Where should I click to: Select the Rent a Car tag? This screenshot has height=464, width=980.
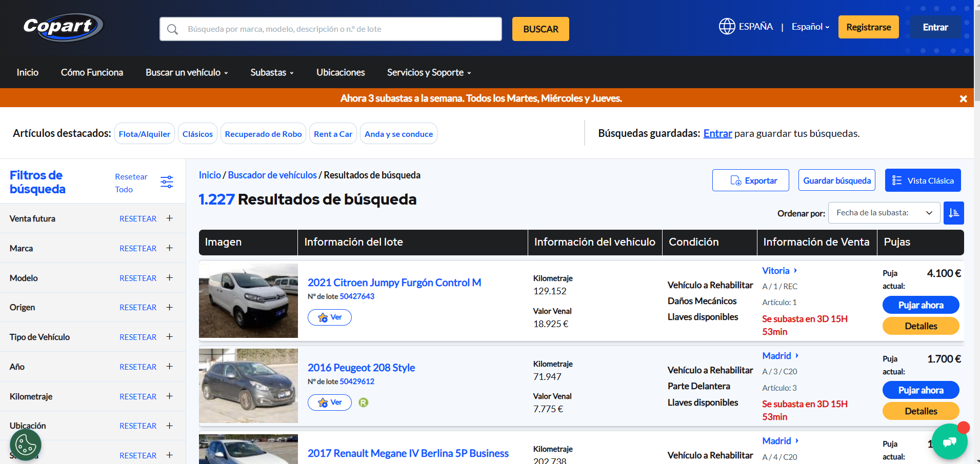coord(333,134)
